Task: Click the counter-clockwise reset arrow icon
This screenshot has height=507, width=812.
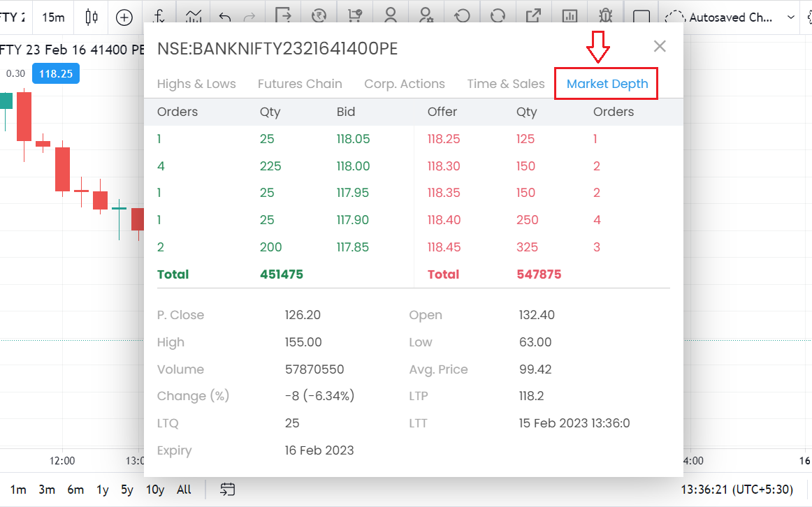Action: 462,16
